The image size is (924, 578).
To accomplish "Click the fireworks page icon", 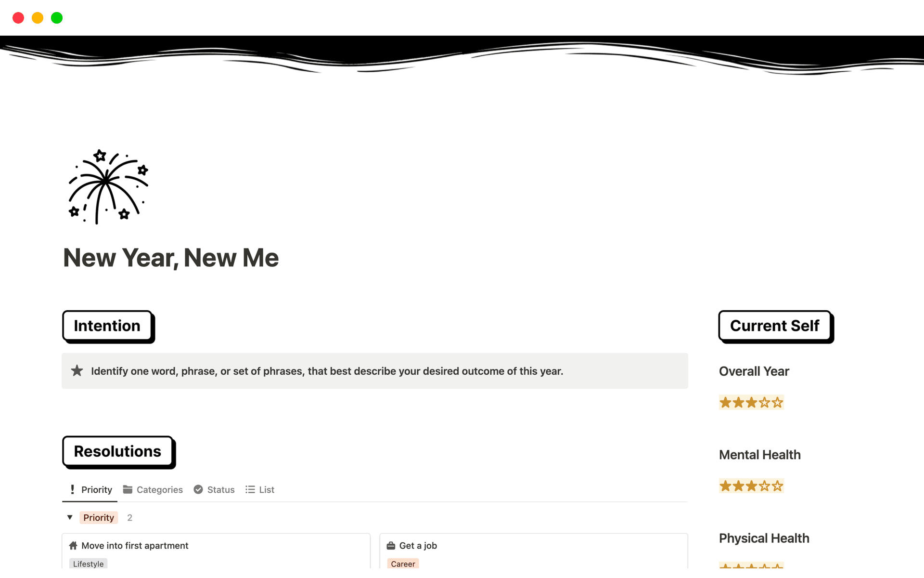I will click(x=108, y=187).
